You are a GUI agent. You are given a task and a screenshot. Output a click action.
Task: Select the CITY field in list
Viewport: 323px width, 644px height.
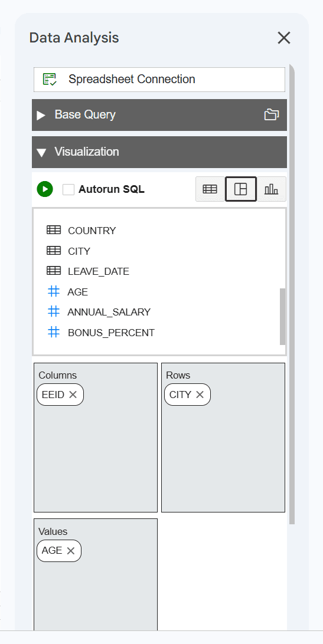point(79,251)
